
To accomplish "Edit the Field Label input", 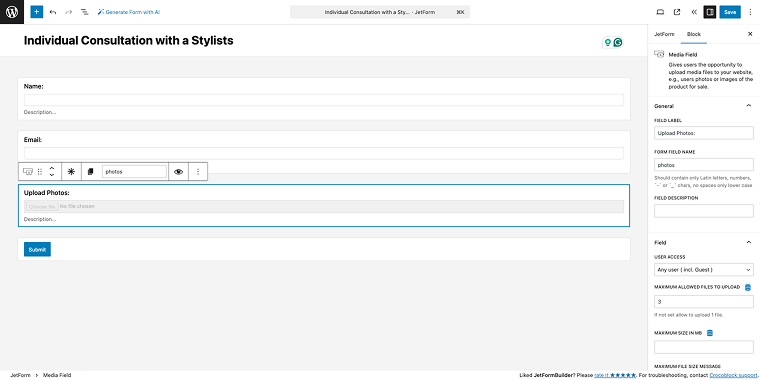I will (704, 132).
